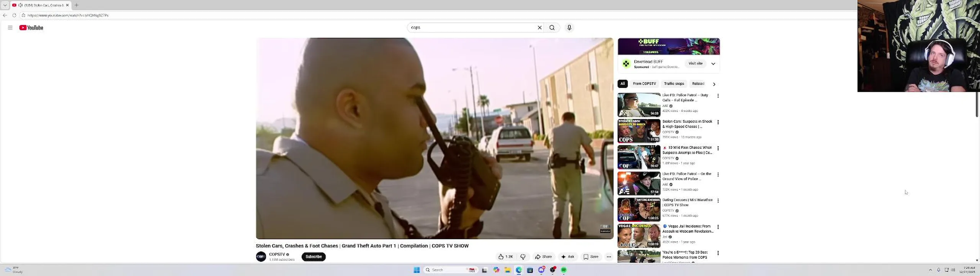This screenshot has height=276, width=980.
Task: Open more actions ellipsis under video
Action: (609, 257)
